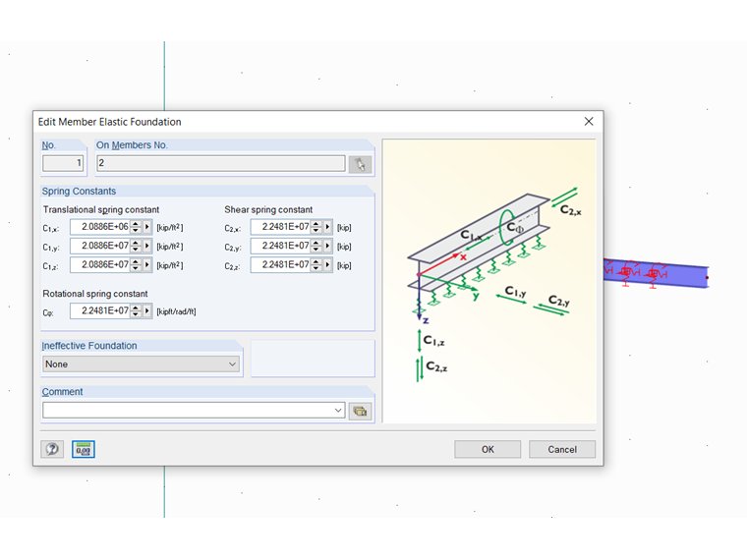Click the C2,z shear value field

pyautogui.click(x=280, y=264)
